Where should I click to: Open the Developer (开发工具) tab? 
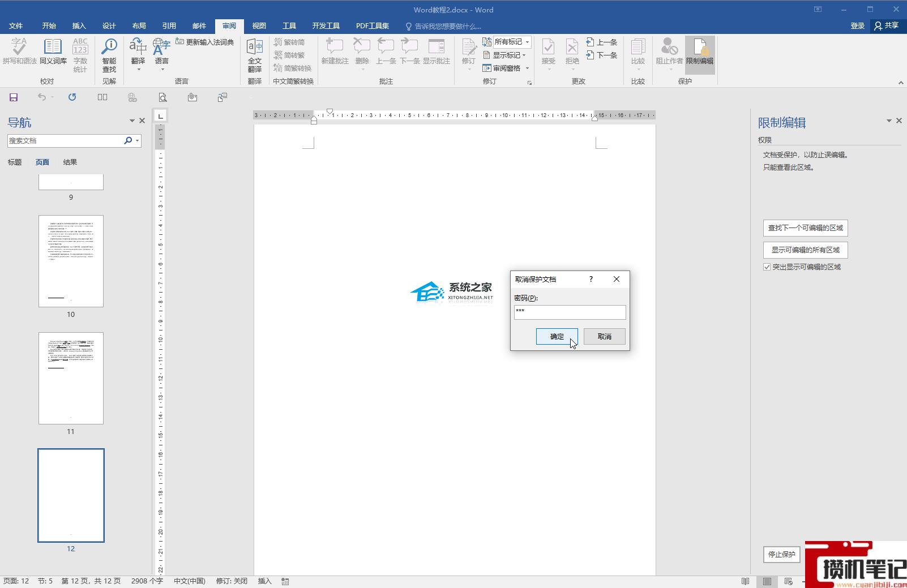point(326,26)
